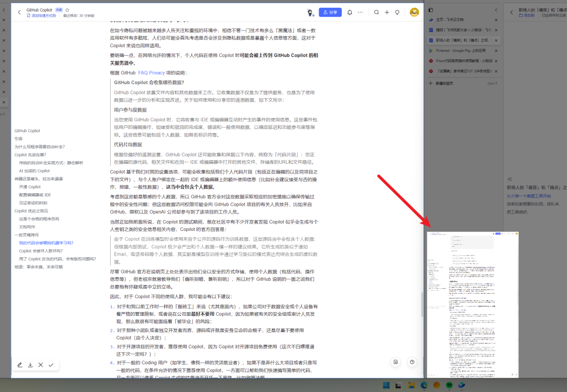The image size is (567, 392).
Task: Open File Explorer from the taskbar
Action: coord(411,385)
